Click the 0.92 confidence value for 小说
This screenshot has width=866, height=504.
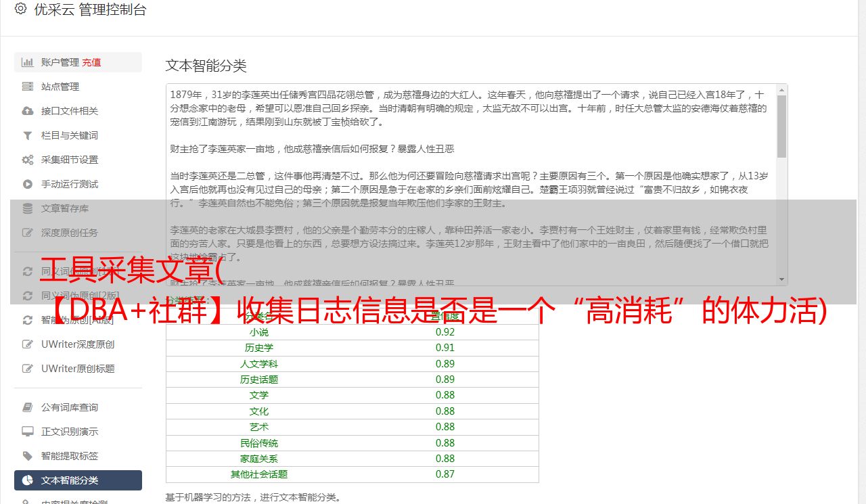[x=445, y=332]
